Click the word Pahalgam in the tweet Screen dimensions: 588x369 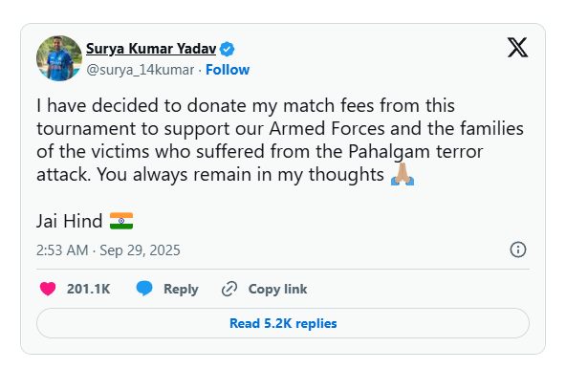click(389, 152)
